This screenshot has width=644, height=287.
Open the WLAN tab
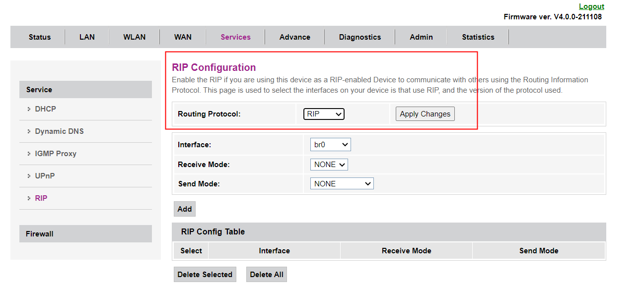(x=135, y=37)
